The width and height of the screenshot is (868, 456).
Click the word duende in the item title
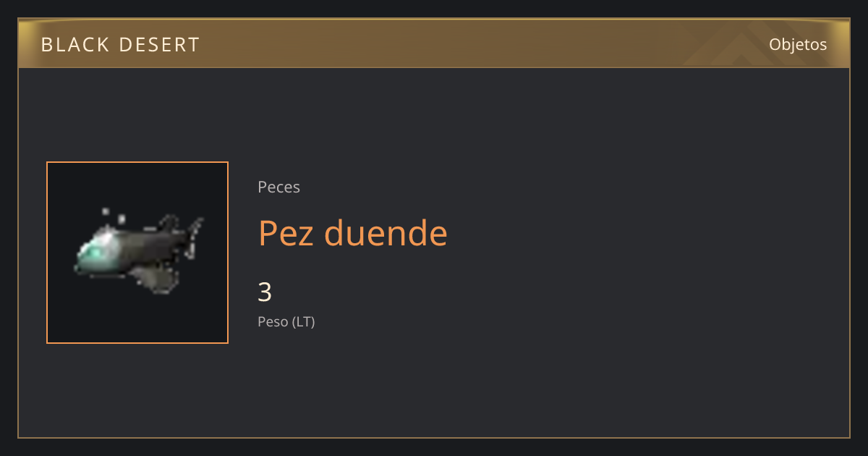pos(386,233)
